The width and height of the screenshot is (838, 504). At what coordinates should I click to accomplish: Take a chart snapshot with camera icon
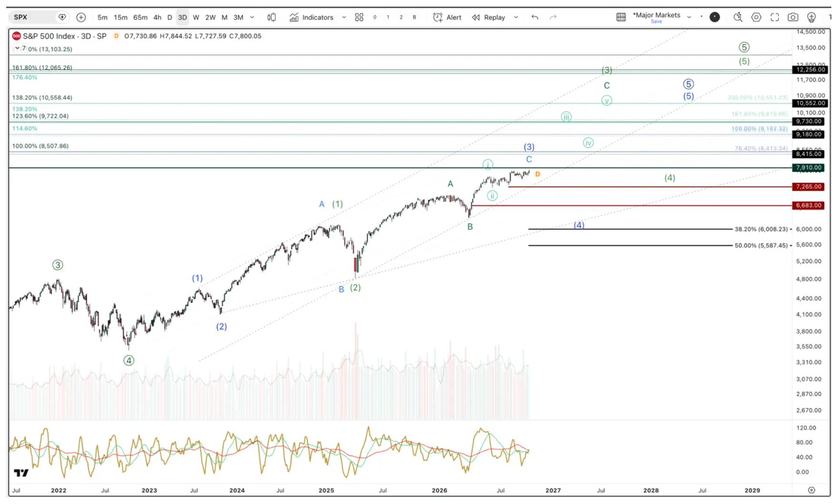coord(793,17)
